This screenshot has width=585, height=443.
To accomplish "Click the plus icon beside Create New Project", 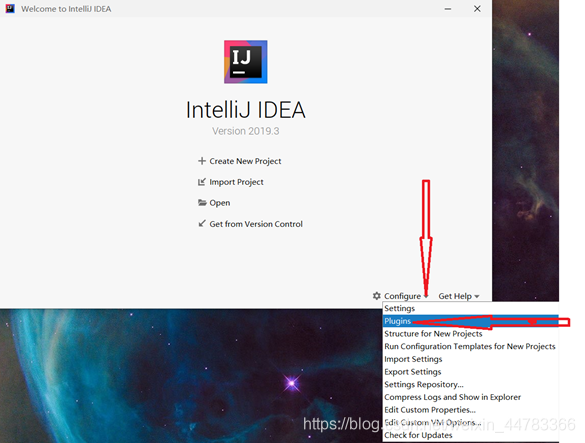I will [202, 161].
